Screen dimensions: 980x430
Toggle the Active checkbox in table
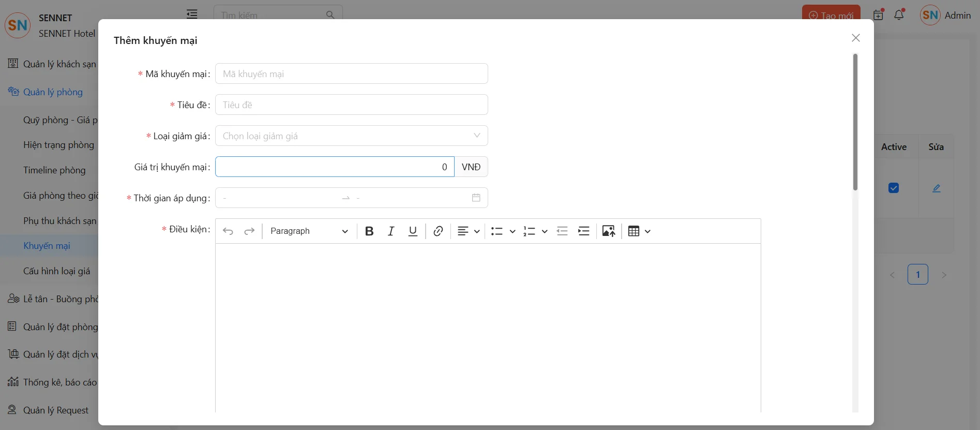(x=894, y=188)
